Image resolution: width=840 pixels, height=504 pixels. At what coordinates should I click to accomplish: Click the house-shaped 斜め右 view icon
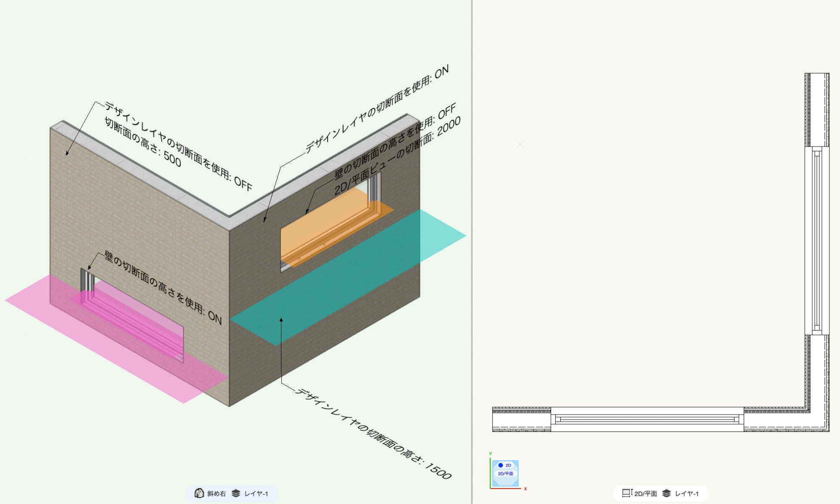click(199, 493)
